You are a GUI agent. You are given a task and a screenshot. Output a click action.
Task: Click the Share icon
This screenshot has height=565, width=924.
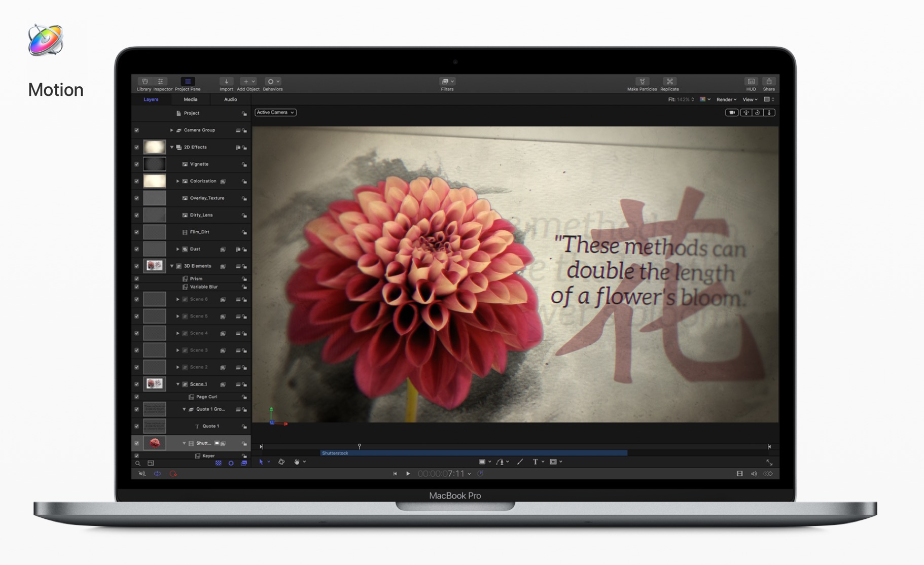pos(769,82)
